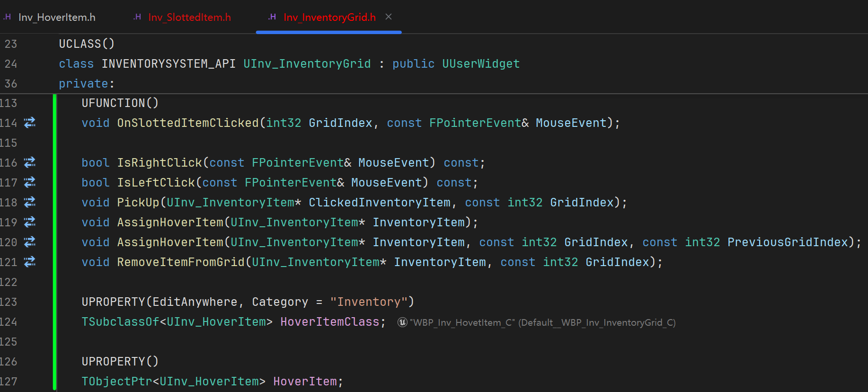Click AssignHoverItem on line 120
Viewport: 868px width, 392px height.
tap(170, 242)
